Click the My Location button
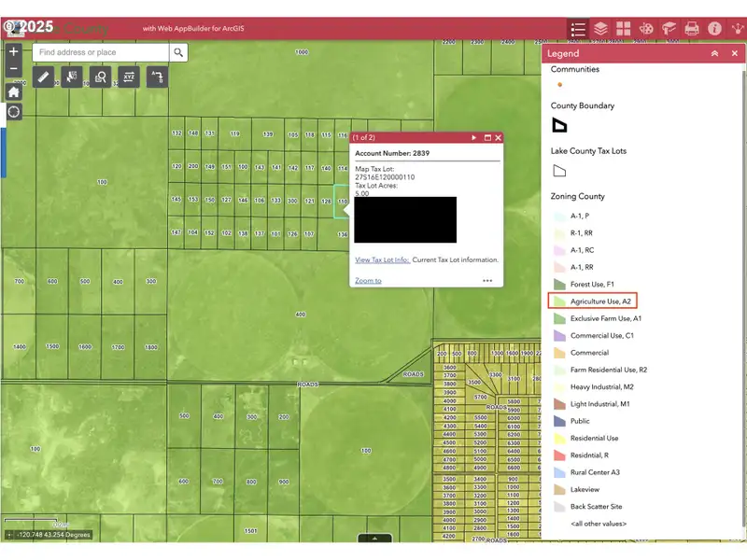 click(x=13, y=112)
